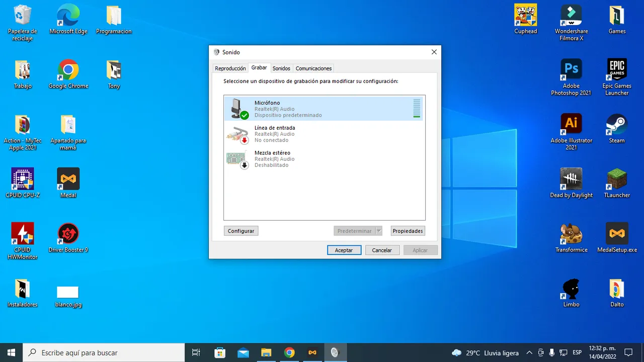The height and width of the screenshot is (362, 644).
Task: Open Propiedades for the selected device
Action: coord(408,231)
